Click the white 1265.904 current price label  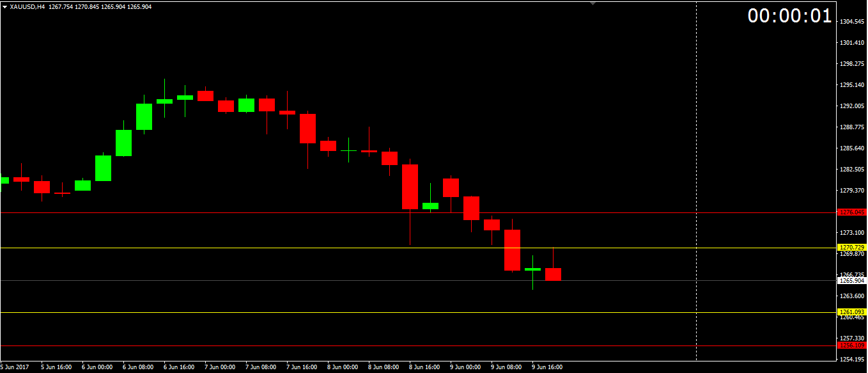pos(851,280)
